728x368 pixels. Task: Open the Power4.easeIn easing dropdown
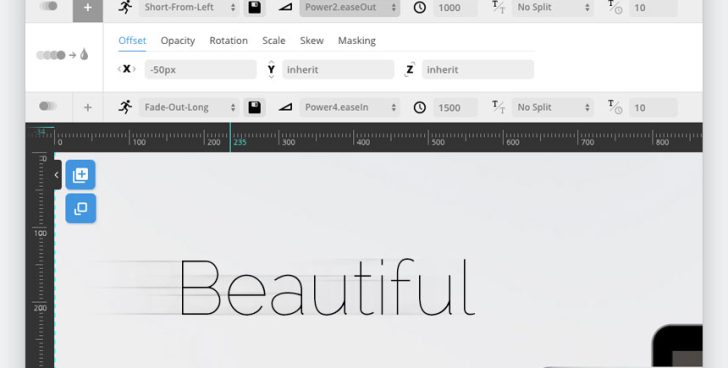coord(350,107)
